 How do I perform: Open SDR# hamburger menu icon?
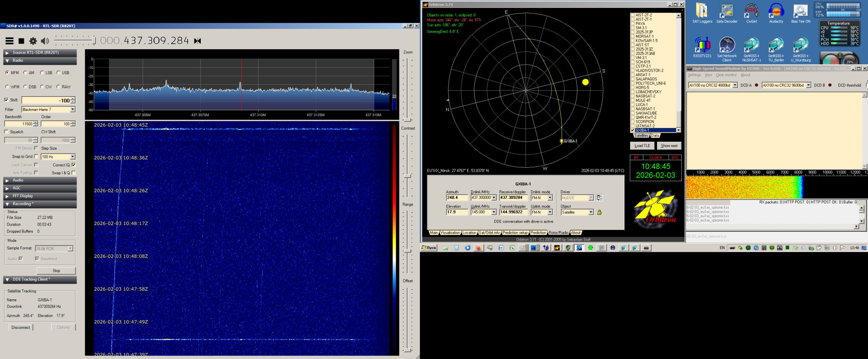pos(9,41)
